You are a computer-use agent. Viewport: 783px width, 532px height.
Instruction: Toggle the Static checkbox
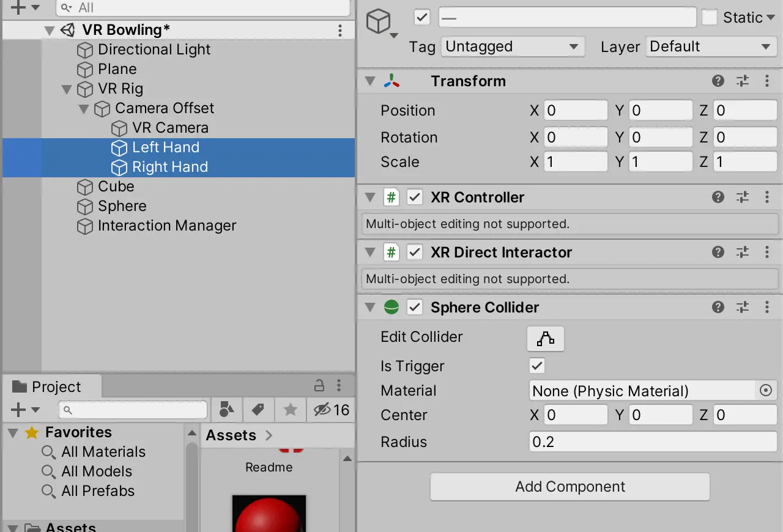(710, 17)
